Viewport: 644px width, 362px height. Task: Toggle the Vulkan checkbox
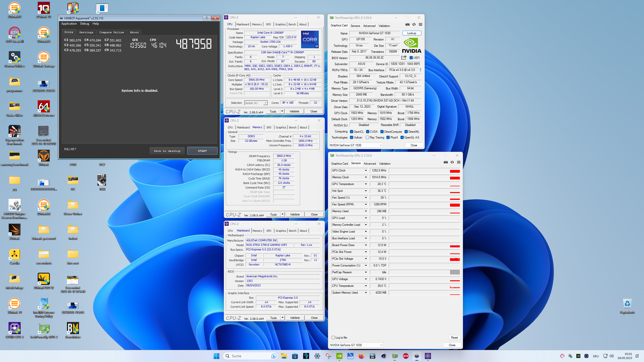(351, 138)
